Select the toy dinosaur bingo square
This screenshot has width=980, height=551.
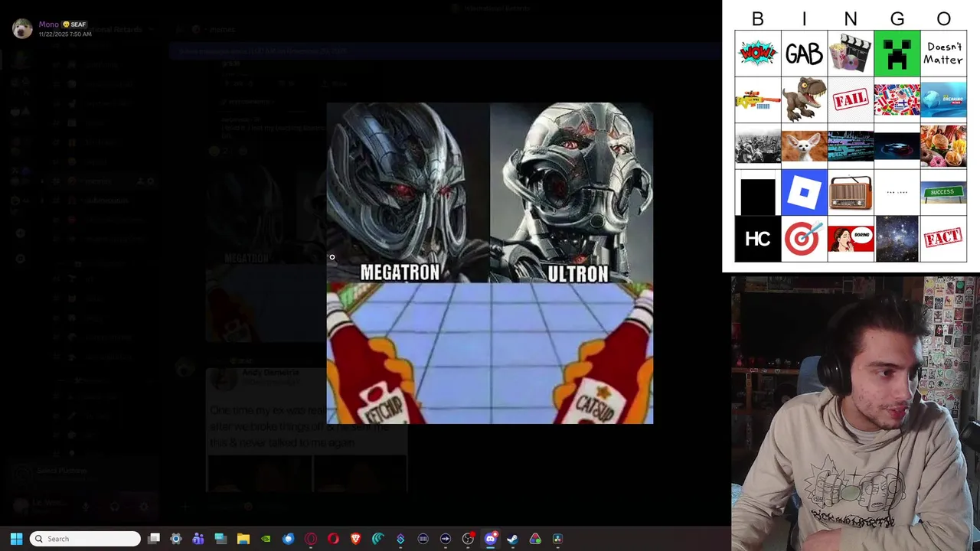coord(804,100)
